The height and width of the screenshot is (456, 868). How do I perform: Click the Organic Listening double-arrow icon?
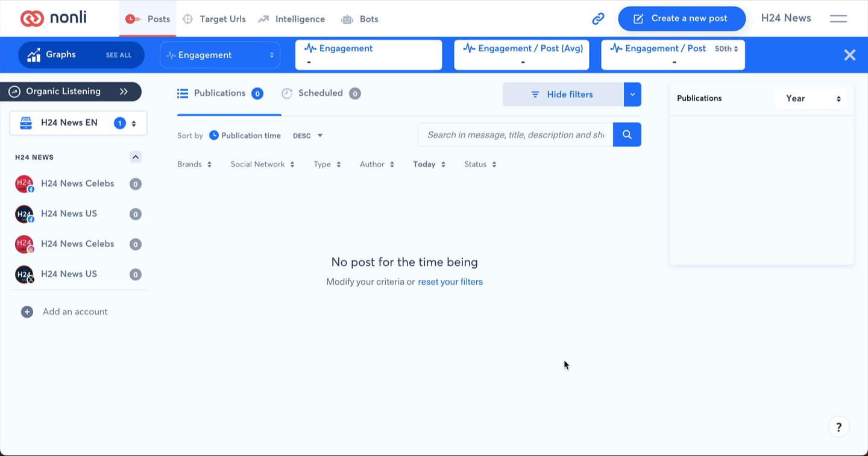click(x=124, y=92)
